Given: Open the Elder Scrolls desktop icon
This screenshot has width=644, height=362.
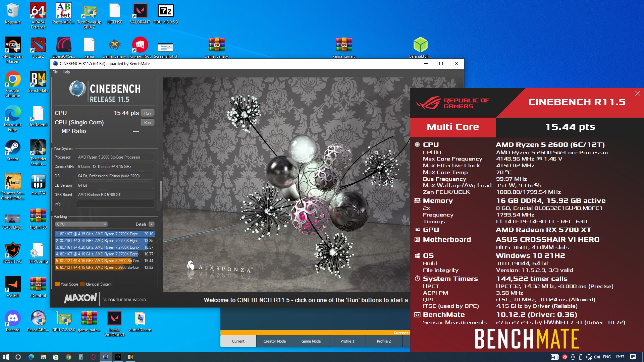Looking at the screenshot, I should 38,152.
